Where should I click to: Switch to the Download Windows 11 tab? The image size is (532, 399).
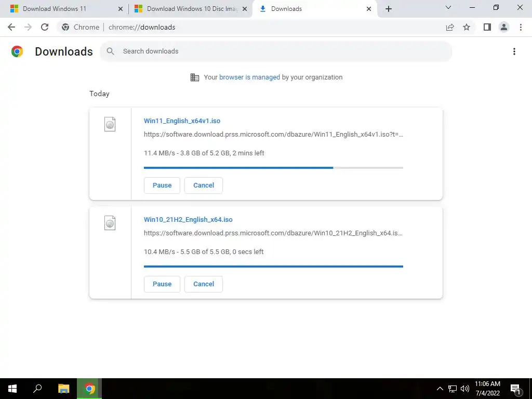[x=54, y=9]
